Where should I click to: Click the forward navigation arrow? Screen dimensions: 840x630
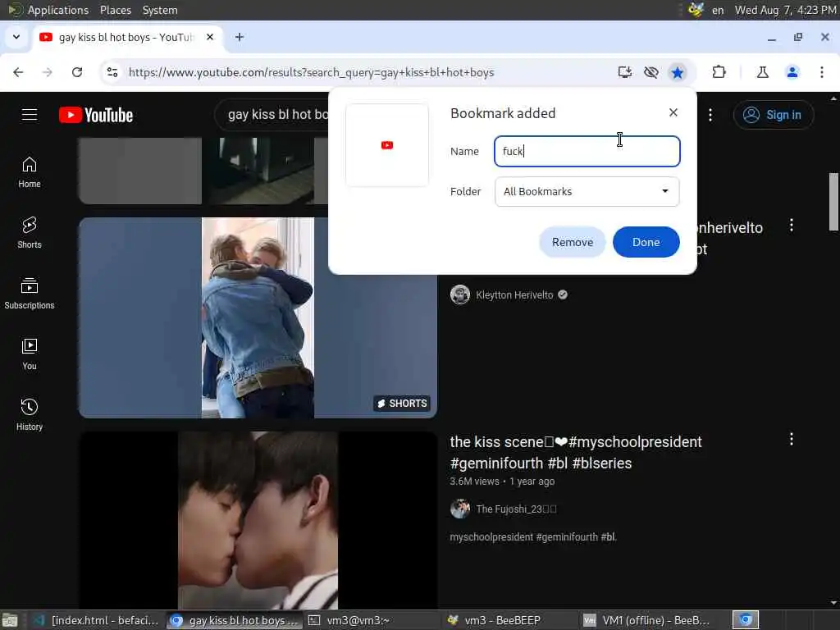tap(48, 72)
